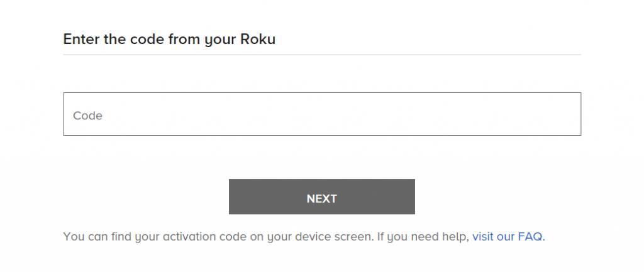Click the activation code help sentence
Screen dimensions: 644x272
(x=304, y=237)
